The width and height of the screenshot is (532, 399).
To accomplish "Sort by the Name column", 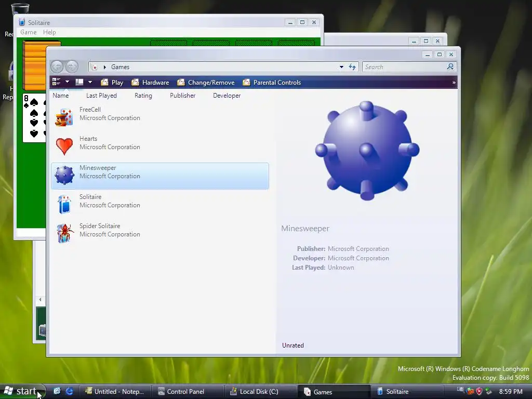I will coord(61,96).
